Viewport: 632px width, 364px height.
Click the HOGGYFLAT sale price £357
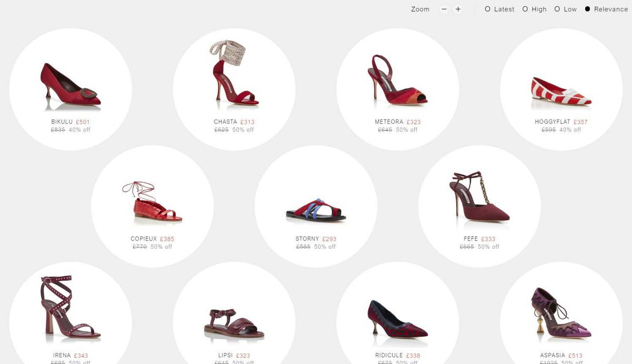pyautogui.click(x=580, y=122)
